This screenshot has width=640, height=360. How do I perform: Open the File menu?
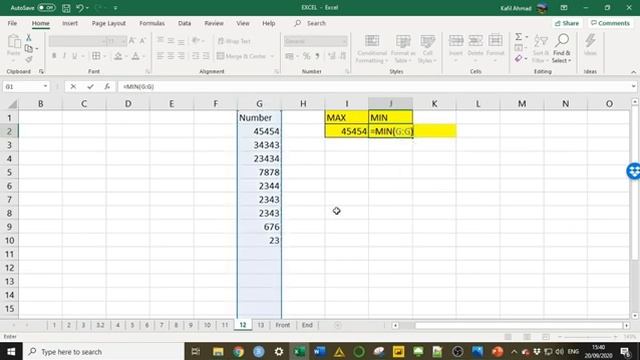12,23
